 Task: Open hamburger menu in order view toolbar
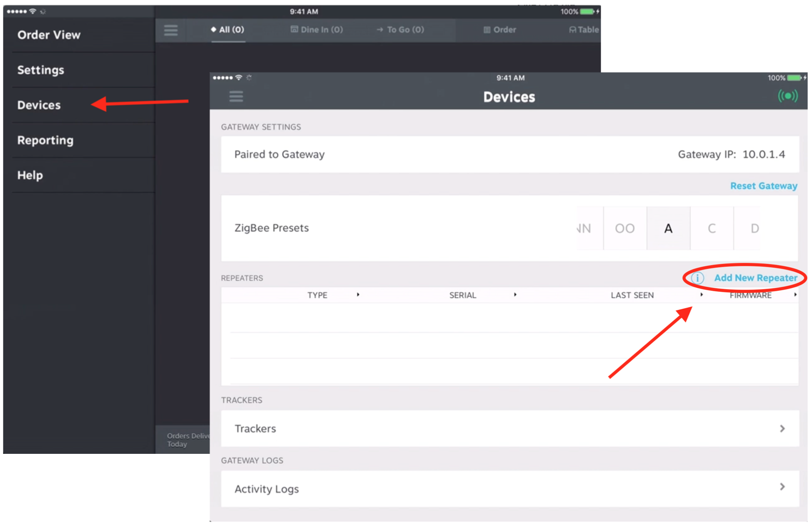pos(171,30)
